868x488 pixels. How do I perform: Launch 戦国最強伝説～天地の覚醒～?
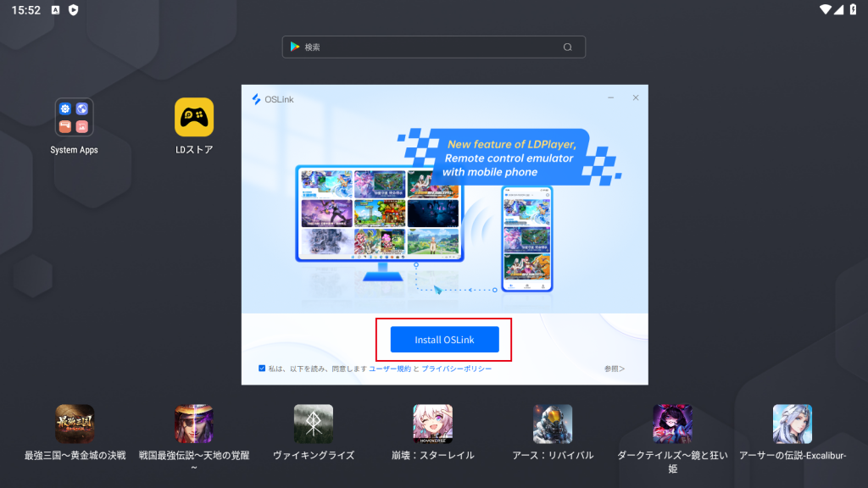(x=194, y=424)
